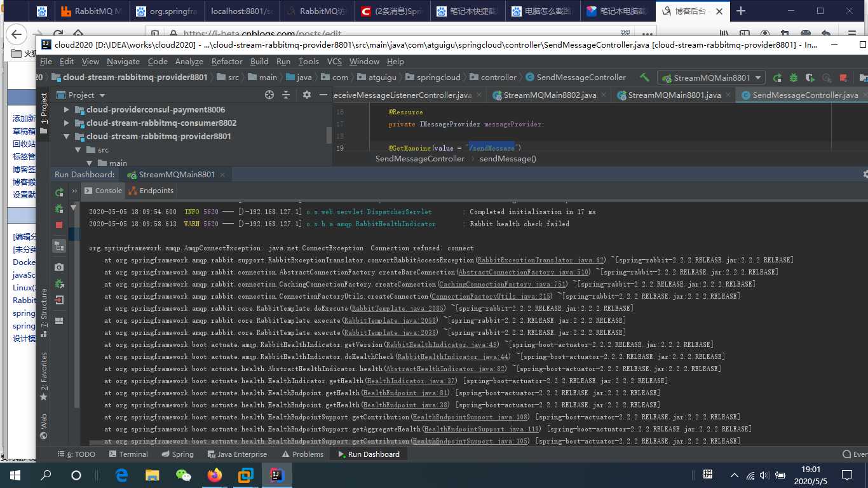This screenshot has width=868, height=488.
Task: Collapse the main folder node
Action: tap(90, 163)
